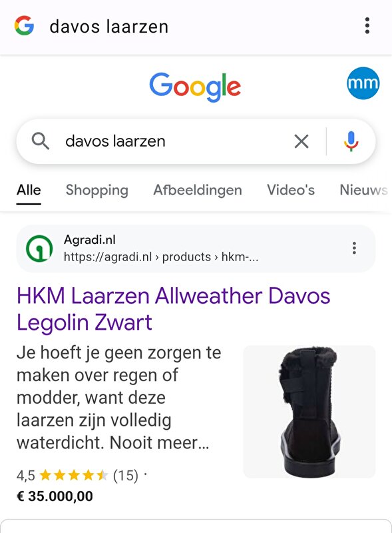Open the browser three-dot overflow menu
Screen dimensions: 392x533
click(367, 26)
